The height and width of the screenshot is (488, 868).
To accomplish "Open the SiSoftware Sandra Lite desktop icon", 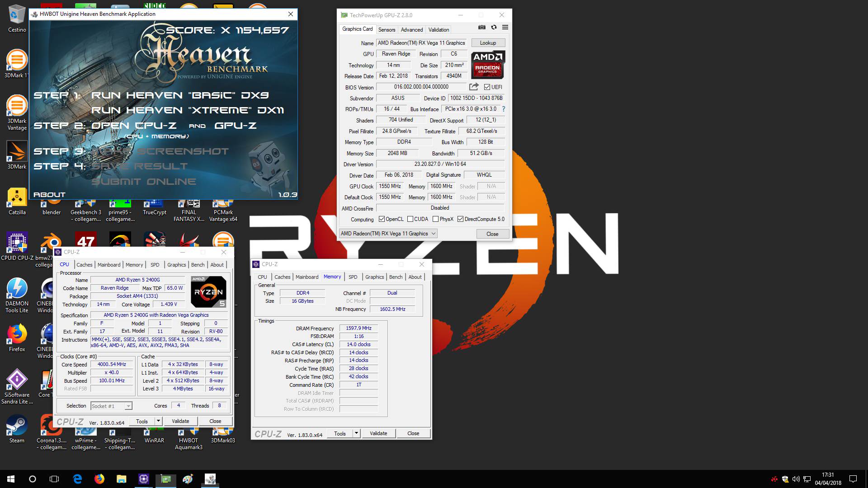I will pyautogui.click(x=17, y=387).
